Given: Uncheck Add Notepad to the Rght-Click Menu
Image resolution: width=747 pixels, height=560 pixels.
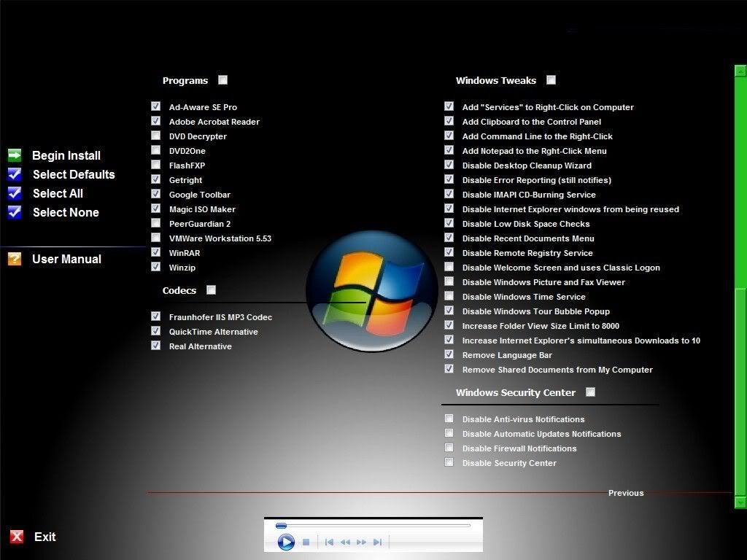Looking at the screenshot, I should coord(449,150).
